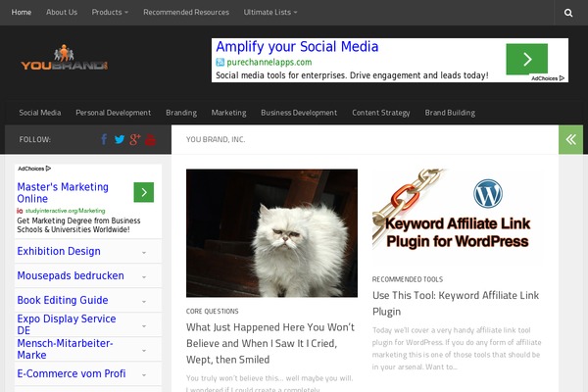Select the Social Media category
This screenshot has width=588, height=392.
40,113
